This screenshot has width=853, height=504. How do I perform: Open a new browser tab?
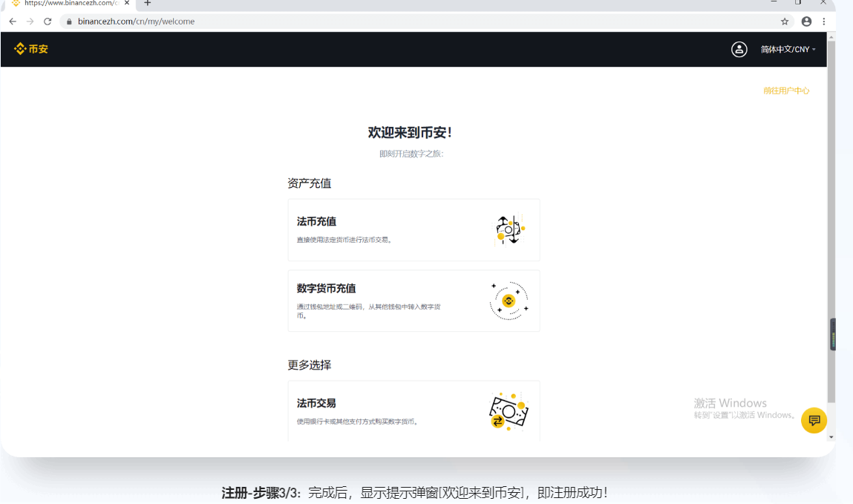pyautogui.click(x=148, y=3)
